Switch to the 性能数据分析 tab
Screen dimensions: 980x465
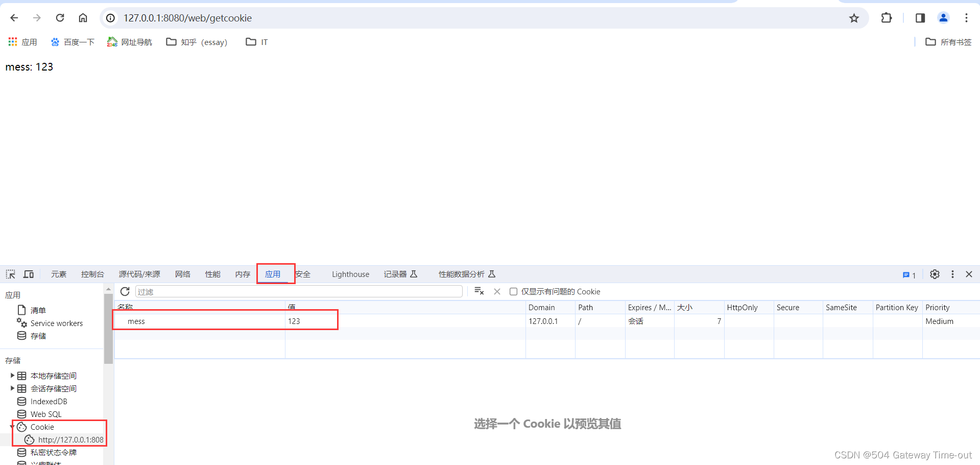coord(467,274)
